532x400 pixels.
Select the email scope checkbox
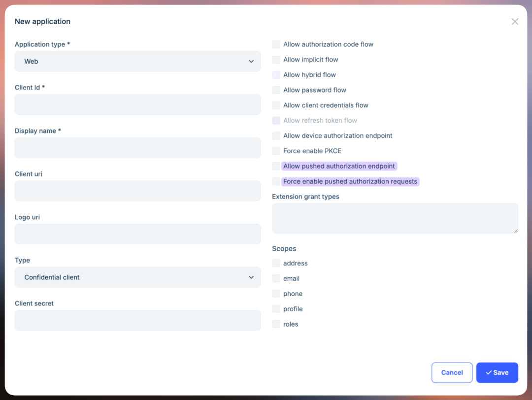[x=276, y=278]
